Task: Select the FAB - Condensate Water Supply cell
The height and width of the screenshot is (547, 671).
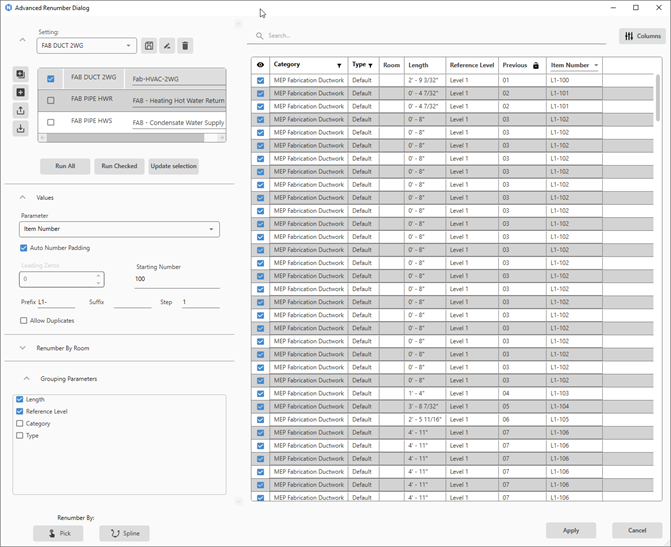Action: click(x=178, y=122)
